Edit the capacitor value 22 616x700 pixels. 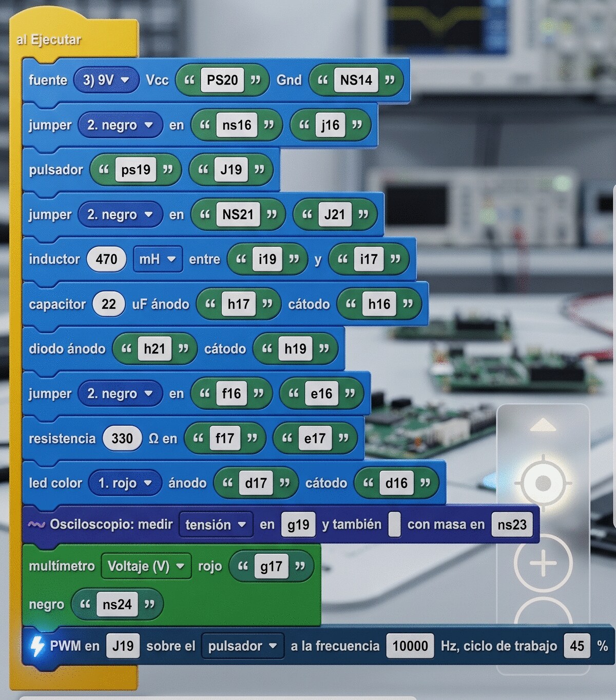click(109, 304)
